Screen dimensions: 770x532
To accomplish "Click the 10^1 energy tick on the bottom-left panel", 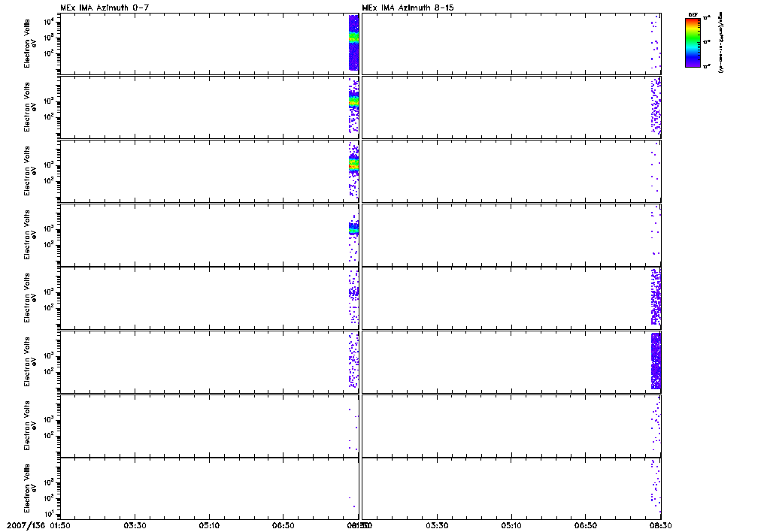I will coord(49,514).
